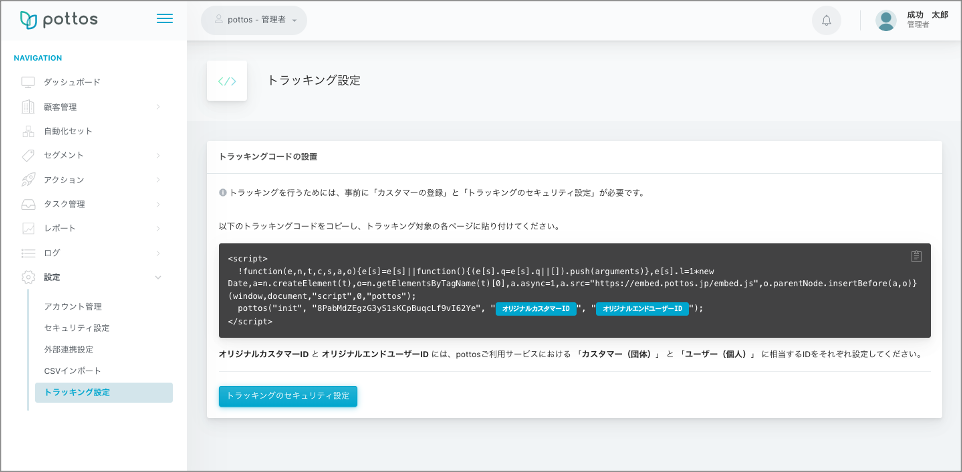This screenshot has width=962, height=472.
Task: Expand the ログ chevron
Action: (x=158, y=253)
